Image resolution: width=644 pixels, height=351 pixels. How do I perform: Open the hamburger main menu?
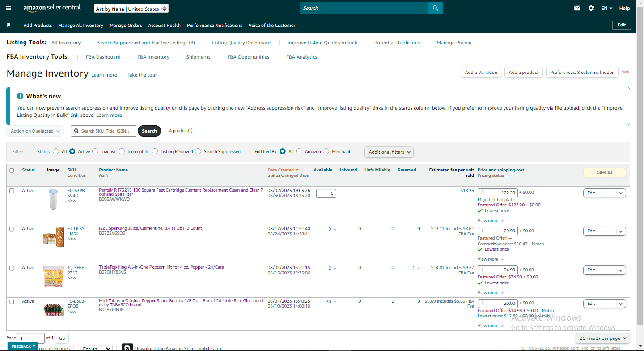point(8,8)
